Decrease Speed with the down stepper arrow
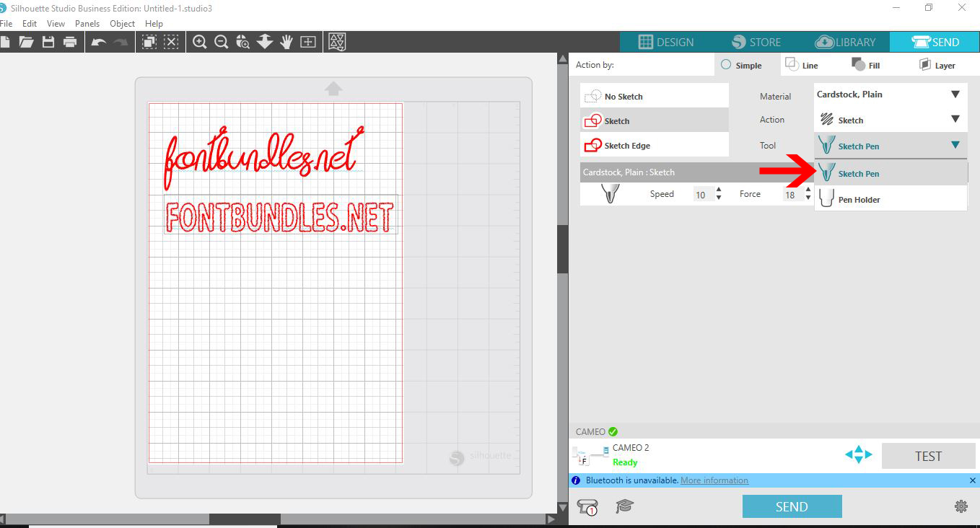Screen dimensions: 980x528 (719, 198)
